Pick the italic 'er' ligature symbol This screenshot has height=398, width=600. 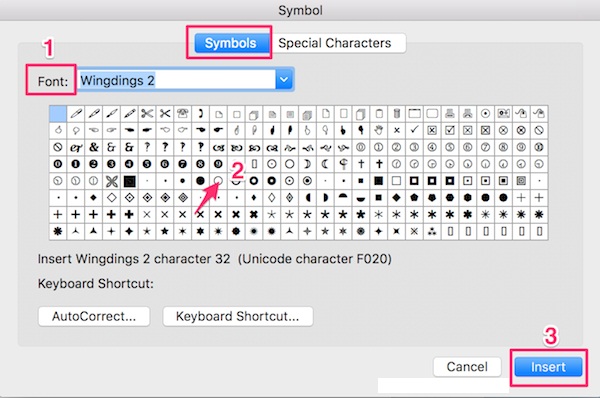click(x=76, y=147)
